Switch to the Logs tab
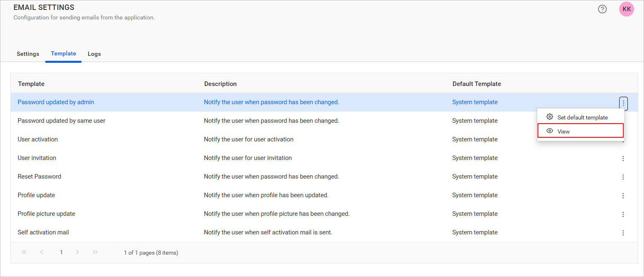Image resolution: width=644 pixels, height=277 pixels. (94, 54)
